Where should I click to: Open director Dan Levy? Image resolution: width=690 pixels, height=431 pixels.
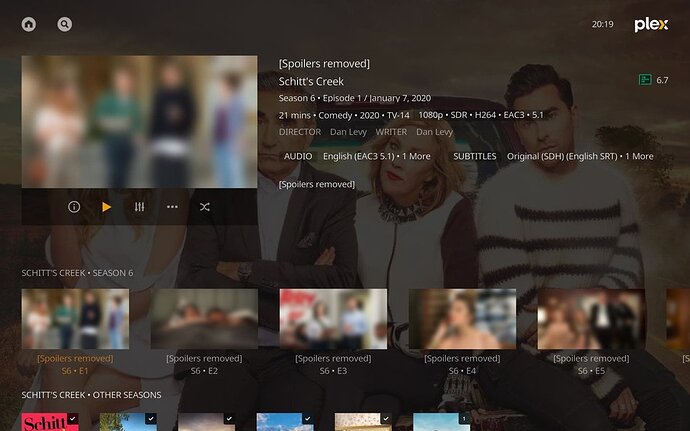348,132
